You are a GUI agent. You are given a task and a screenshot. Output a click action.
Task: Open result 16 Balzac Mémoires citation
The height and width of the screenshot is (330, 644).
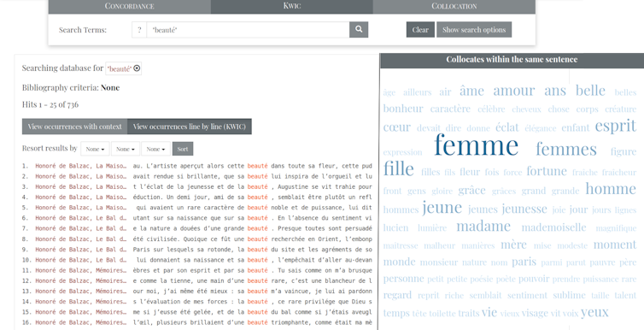point(81,322)
